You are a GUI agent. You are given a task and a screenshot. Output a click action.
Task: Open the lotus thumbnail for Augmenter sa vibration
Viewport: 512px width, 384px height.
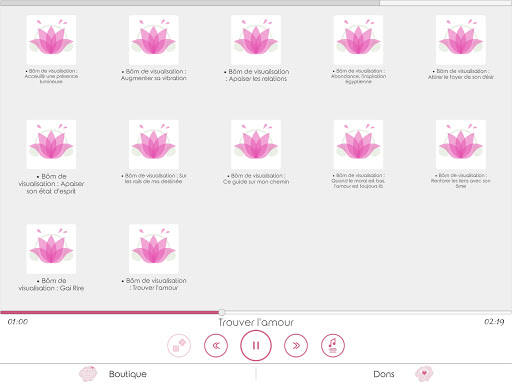point(154,40)
